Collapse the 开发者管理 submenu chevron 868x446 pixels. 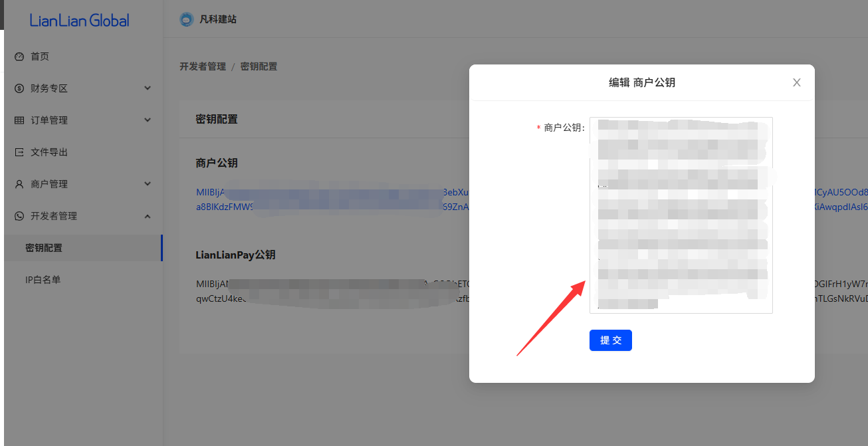point(148,216)
